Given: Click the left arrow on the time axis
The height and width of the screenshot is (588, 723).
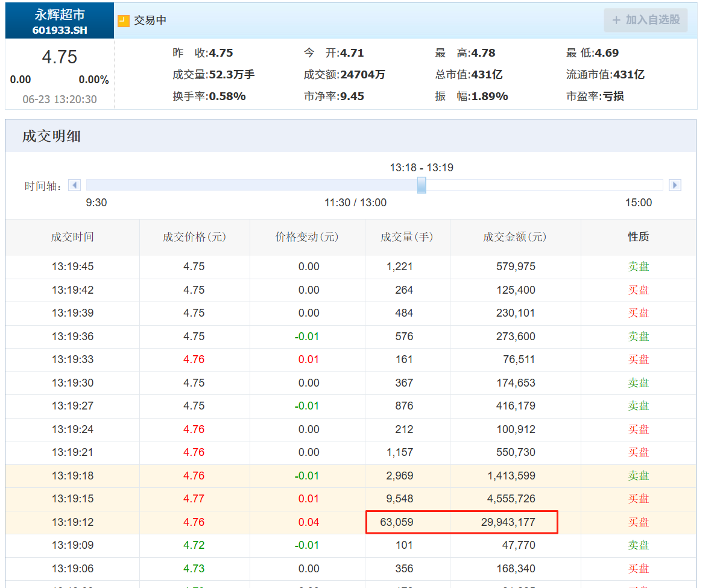Looking at the screenshot, I should click(74, 185).
